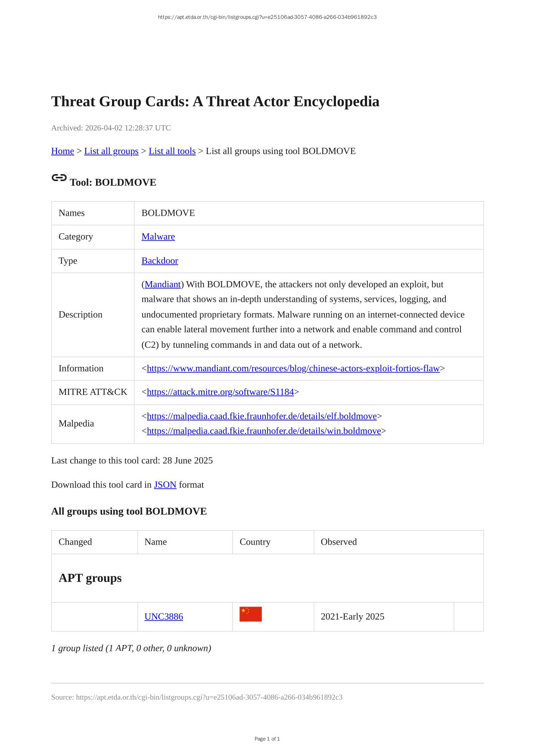The width and height of the screenshot is (535, 756).
Task: Visit the MITRE ATT&CK S1184 link
Action: (x=220, y=392)
